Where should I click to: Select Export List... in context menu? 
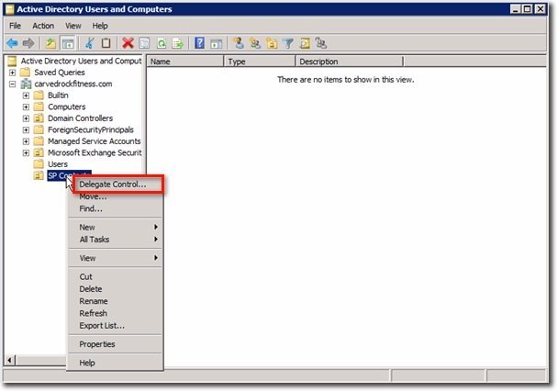(116, 325)
